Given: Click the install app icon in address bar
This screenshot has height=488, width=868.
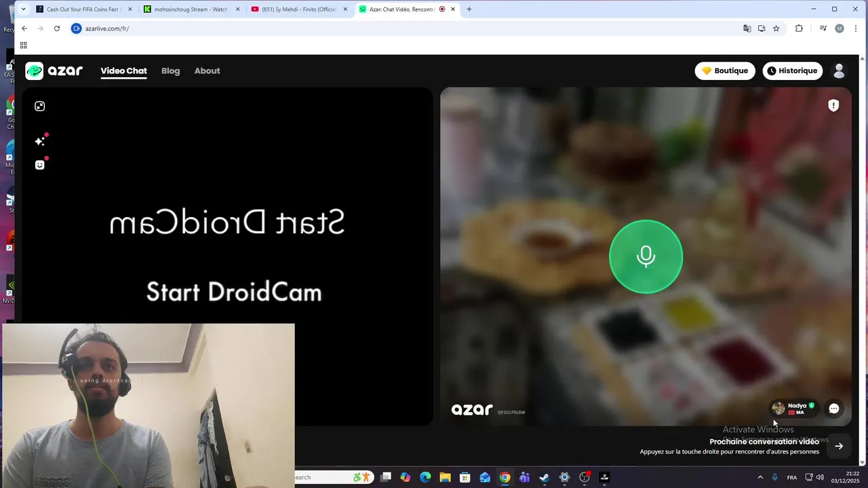Looking at the screenshot, I should coord(762,28).
